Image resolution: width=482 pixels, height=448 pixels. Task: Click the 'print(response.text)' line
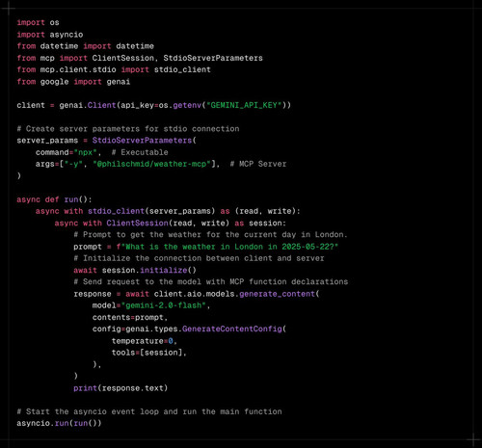[x=120, y=388]
